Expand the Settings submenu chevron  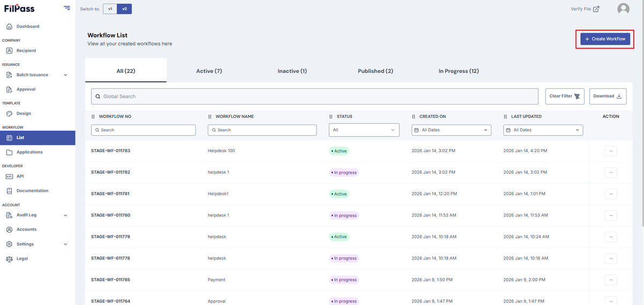tap(65, 244)
